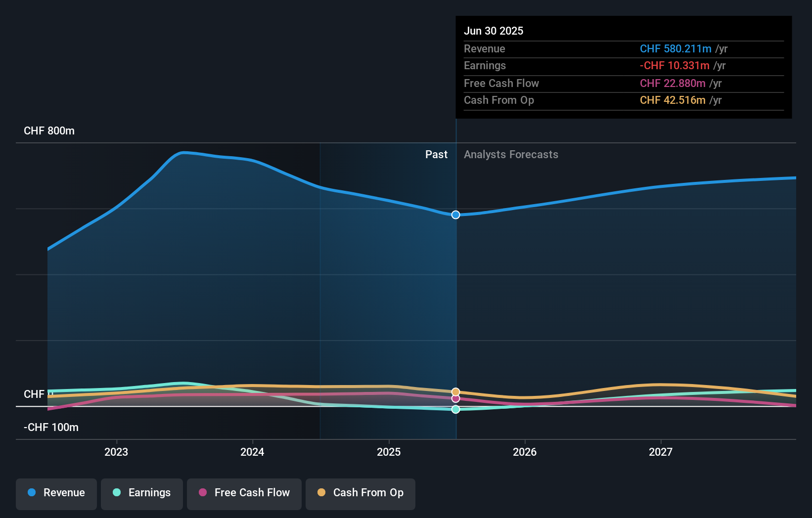Image resolution: width=812 pixels, height=518 pixels.
Task: Switch to the Past section of the chart
Action: 436,154
